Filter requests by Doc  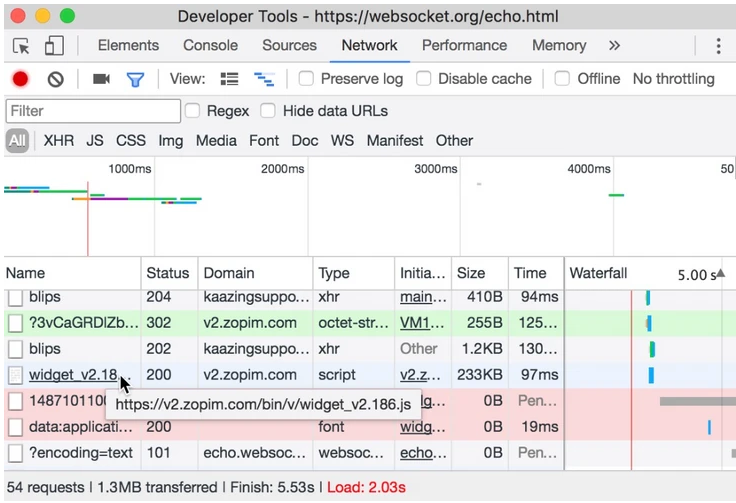coord(305,141)
